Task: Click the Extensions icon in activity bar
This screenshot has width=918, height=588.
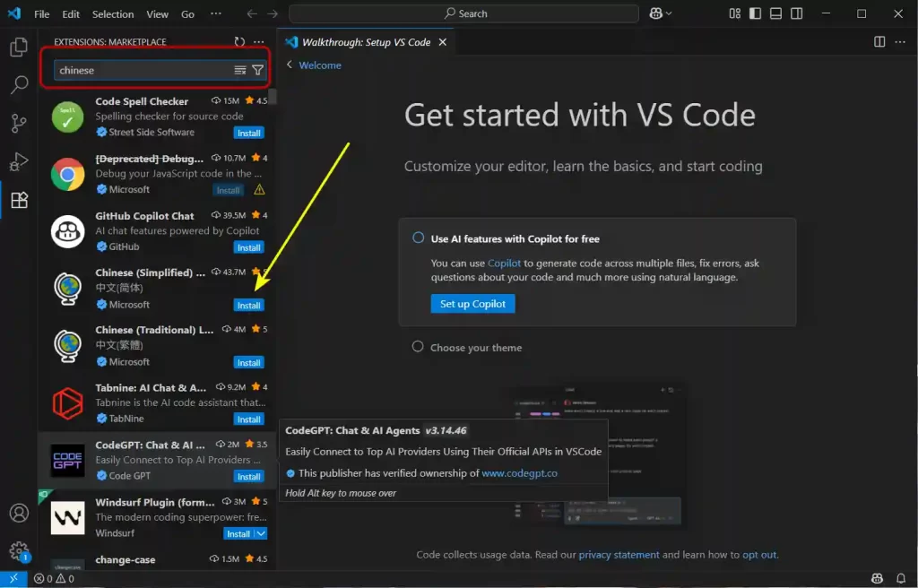Action: point(19,201)
